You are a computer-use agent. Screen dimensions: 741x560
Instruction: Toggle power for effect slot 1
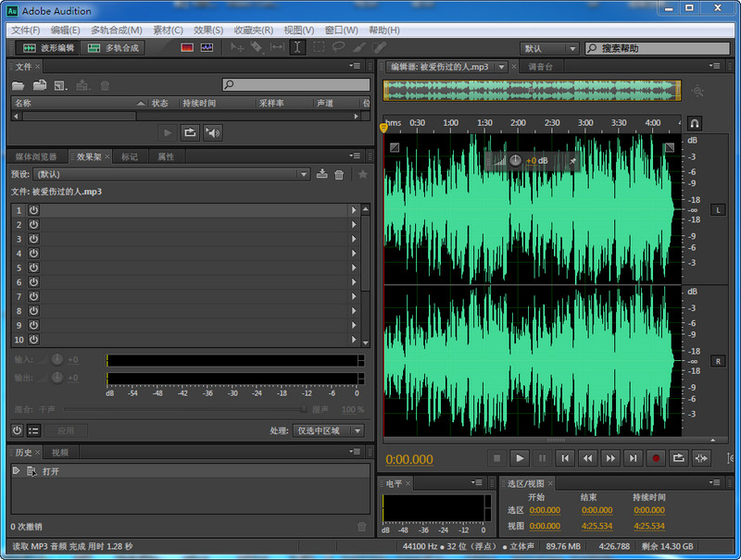pos(33,210)
